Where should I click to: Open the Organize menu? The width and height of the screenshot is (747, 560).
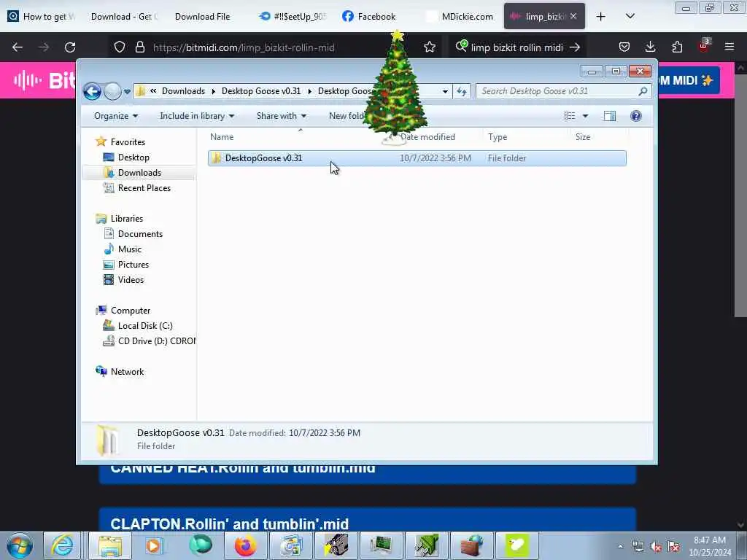[x=116, y=116]
